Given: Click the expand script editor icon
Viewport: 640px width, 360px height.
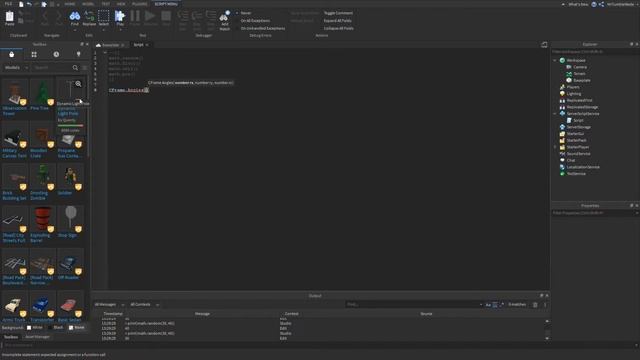Looking at the screenshot, I should click(x=544, y=44).
